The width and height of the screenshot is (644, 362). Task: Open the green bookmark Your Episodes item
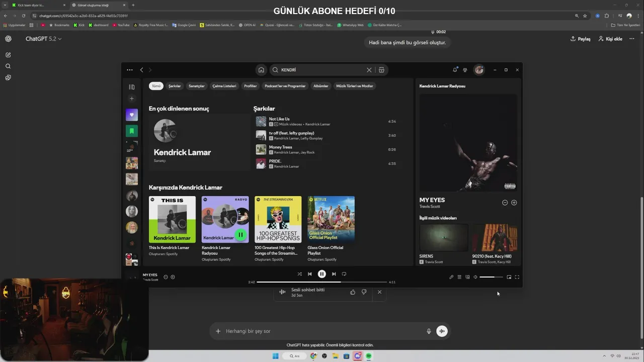(131, 131)
